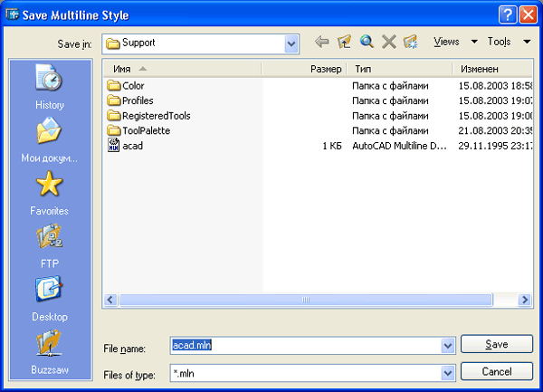Open Favorites in the places sidebar
543x392 pixels.
click(50, 194)
